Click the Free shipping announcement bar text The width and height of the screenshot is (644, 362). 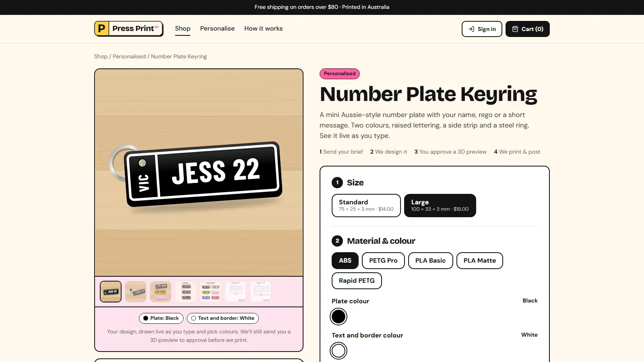[x=322, y=7]
